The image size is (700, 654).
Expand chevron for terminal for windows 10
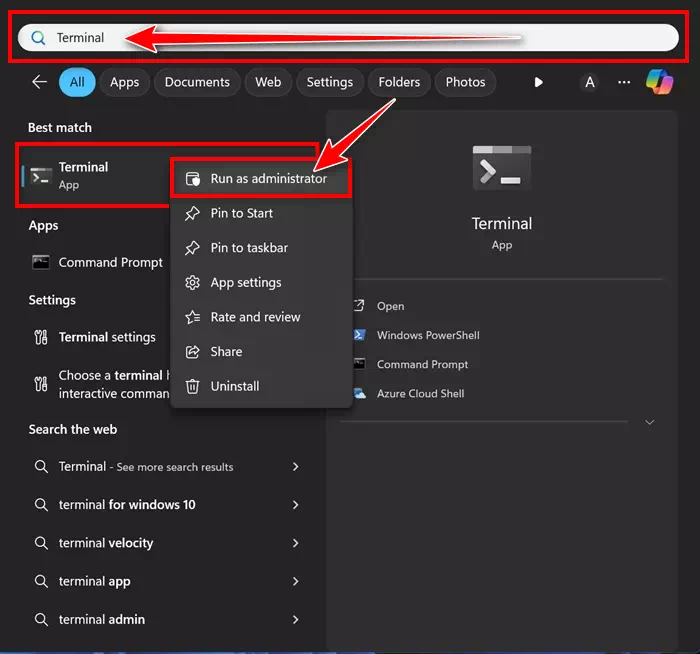click(296, 505)
